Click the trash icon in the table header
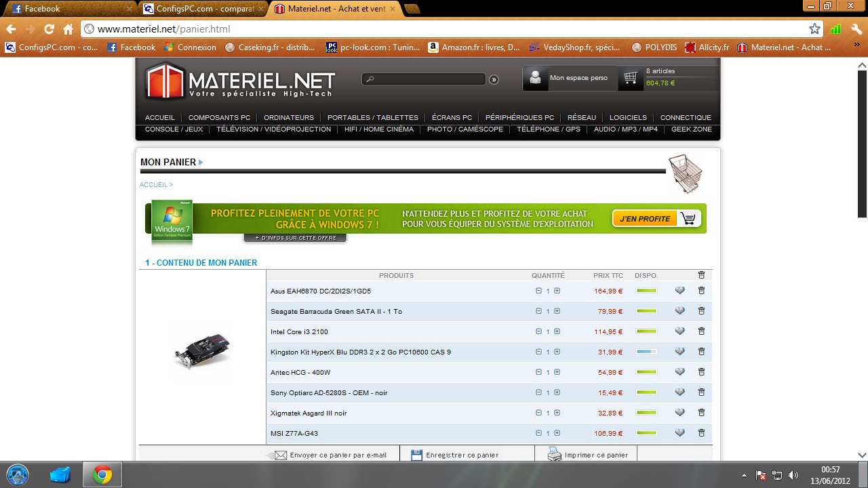 (x=701, y=275)
